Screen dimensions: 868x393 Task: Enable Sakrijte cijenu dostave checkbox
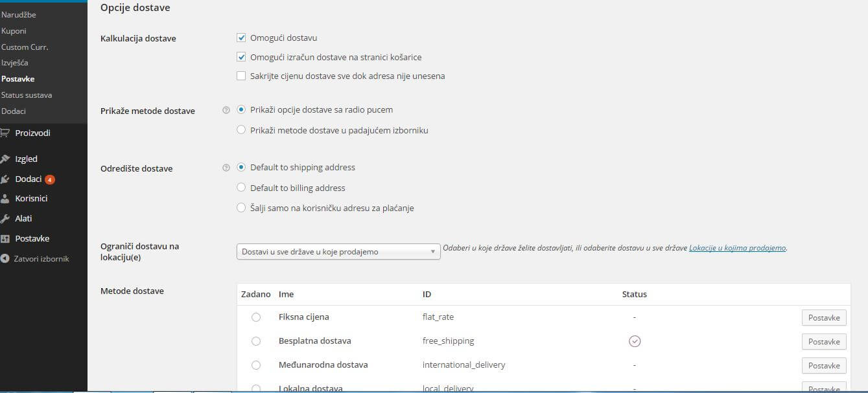(x=241, y=76)
